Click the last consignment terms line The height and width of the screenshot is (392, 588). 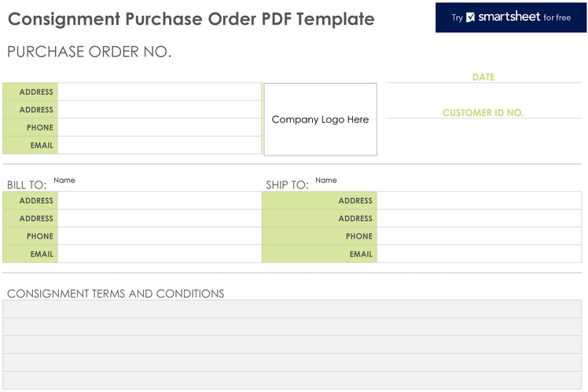(292, 380)
